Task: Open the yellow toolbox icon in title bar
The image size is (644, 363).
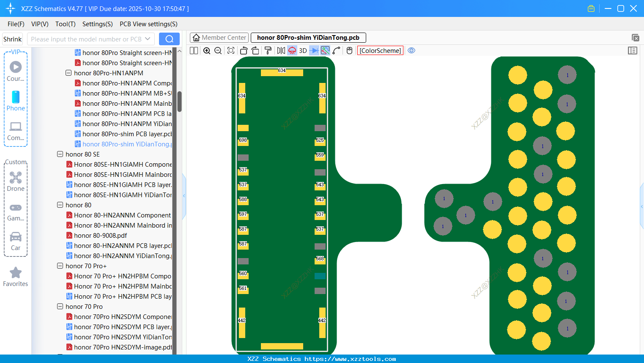Action: tap(591, 8)
